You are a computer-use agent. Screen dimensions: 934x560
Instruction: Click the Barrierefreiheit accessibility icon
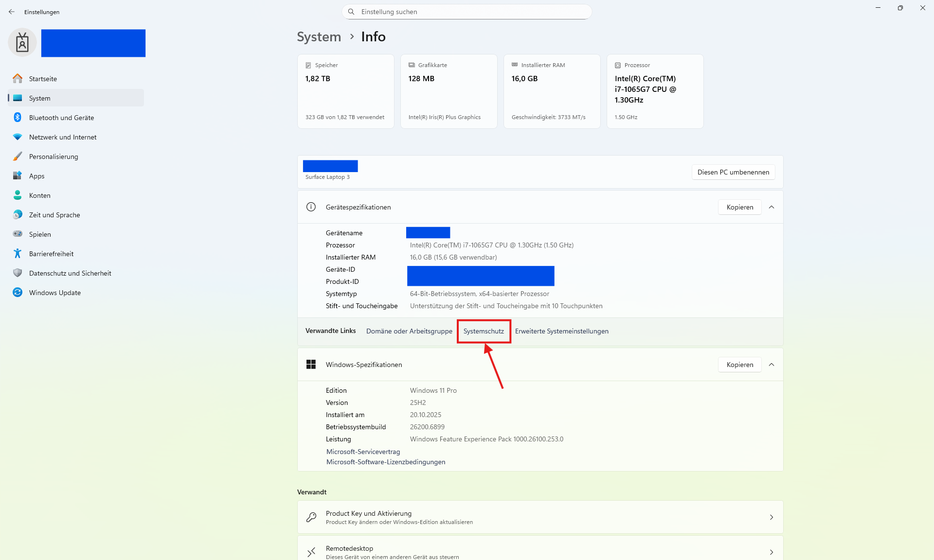(x=18, y=254)
